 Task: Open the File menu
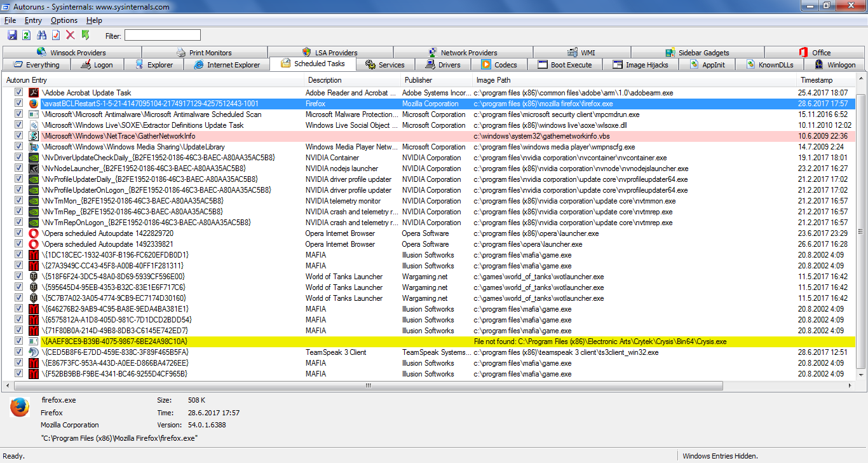coord(10,20)
